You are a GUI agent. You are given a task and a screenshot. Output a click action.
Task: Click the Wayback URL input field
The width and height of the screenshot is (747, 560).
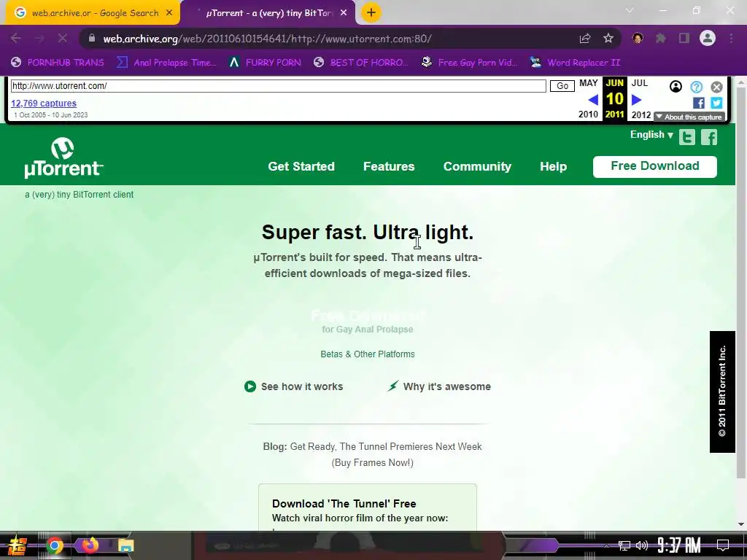click(278, 86)
